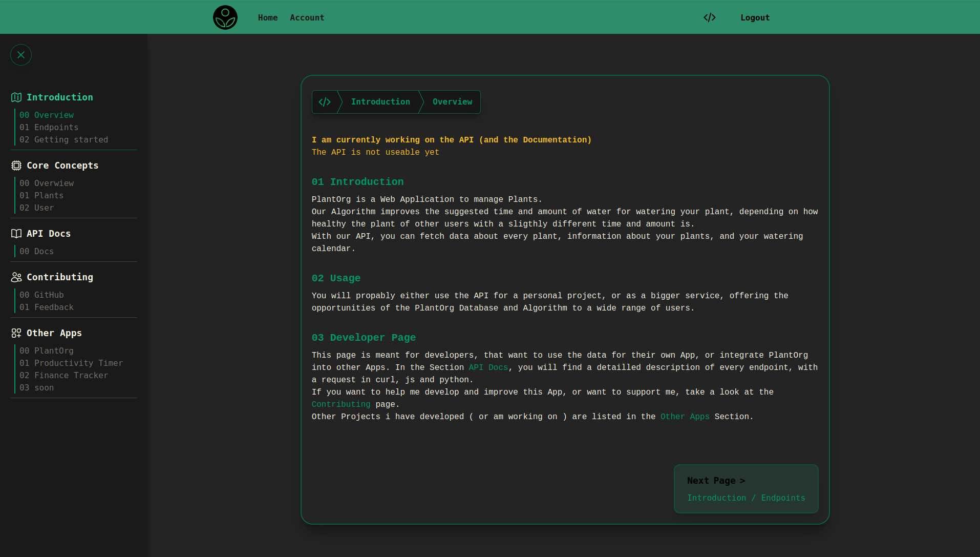Click the PlantOrg leaf logo
The width and height of the screenshot is (980, 557).
[x=225, y=17]
